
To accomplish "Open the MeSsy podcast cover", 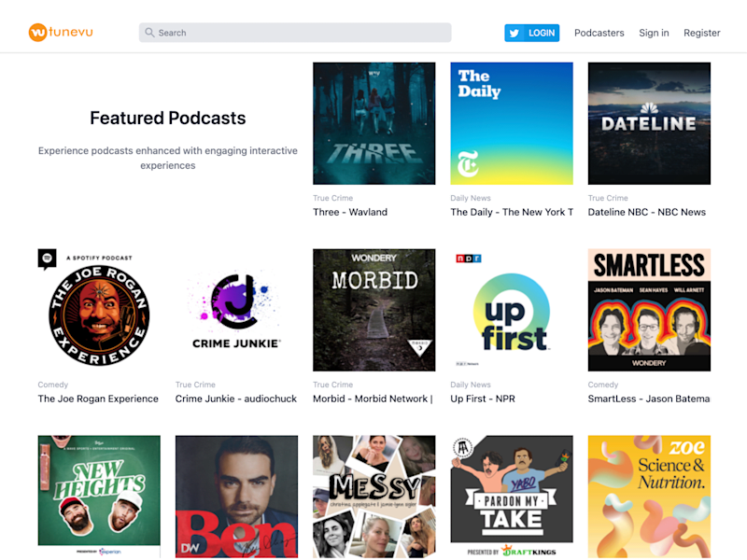I will point(374,497).
